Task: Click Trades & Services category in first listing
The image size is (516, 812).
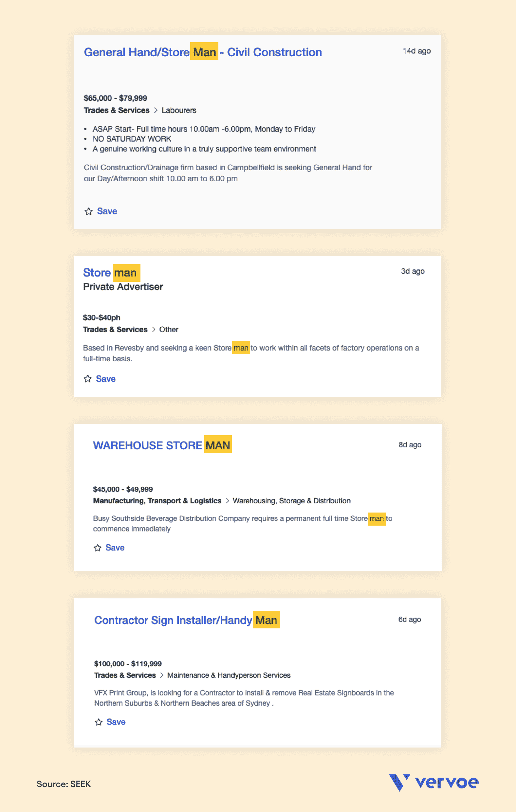Action: [117, 110]
